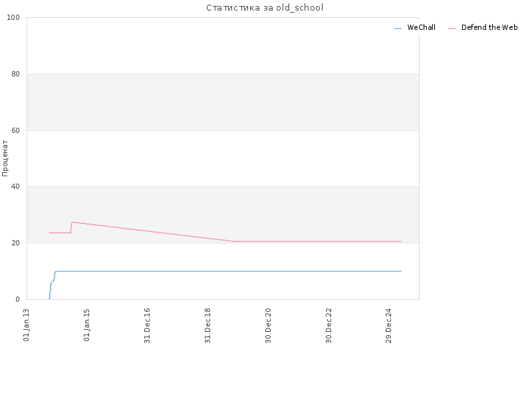Viewport: 532px width, 399px height.
Task: Click the flat blue WeChall line mid-chart
Action: coord(228,271)
